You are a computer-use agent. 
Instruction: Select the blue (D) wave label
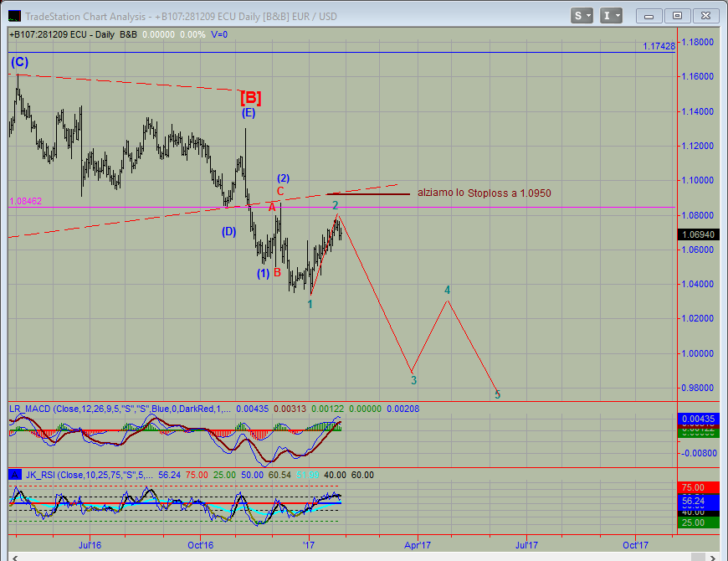pos(229,231)
